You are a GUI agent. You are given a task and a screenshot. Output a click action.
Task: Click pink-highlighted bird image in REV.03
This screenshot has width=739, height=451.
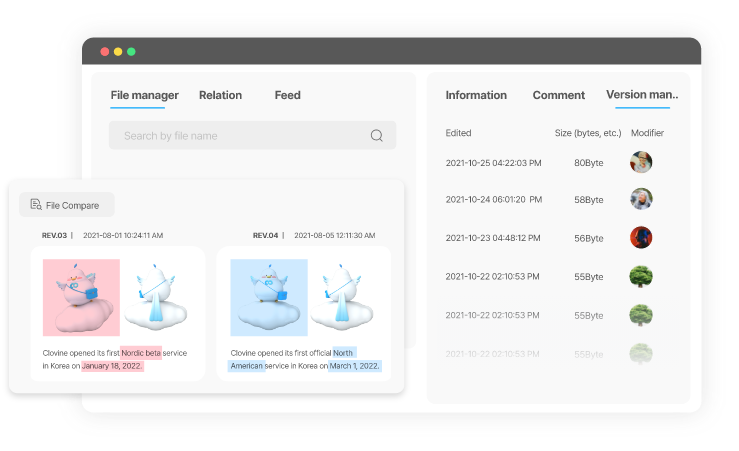tap(81, 297)
